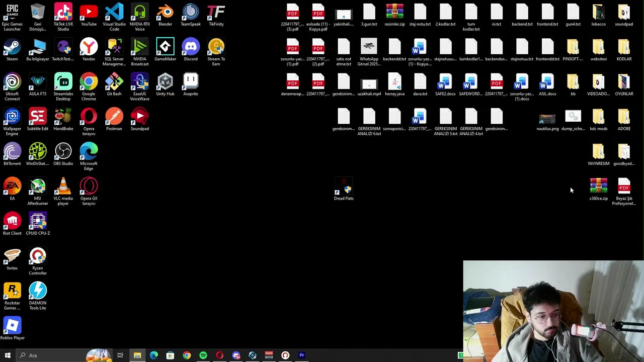The image size is (644, 362).
Task: Select the DAEMON Tools Lite icon
Action: pyautogui.click(x=38, y=296)
